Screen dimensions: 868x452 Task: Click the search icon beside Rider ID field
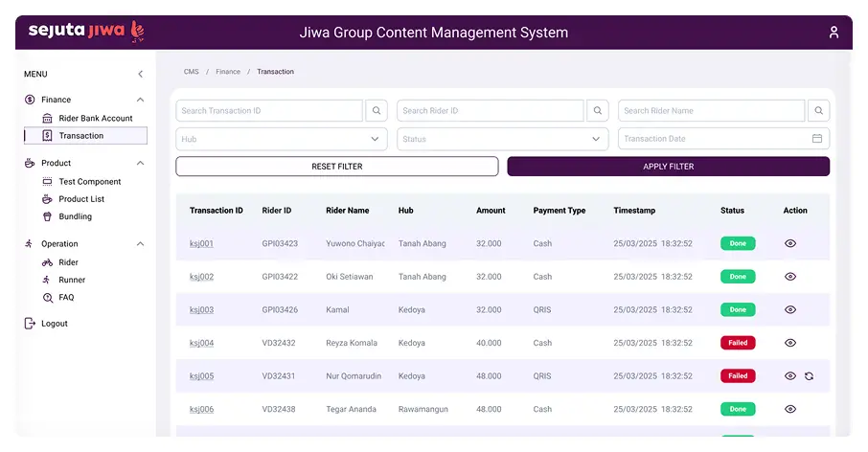[598, 111]
